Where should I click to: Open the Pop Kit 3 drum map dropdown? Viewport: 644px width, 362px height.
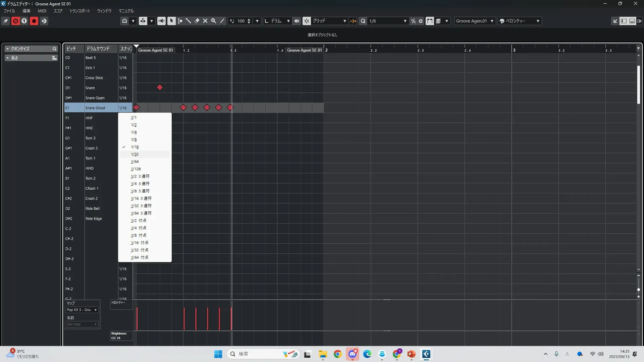pos(82,310)
